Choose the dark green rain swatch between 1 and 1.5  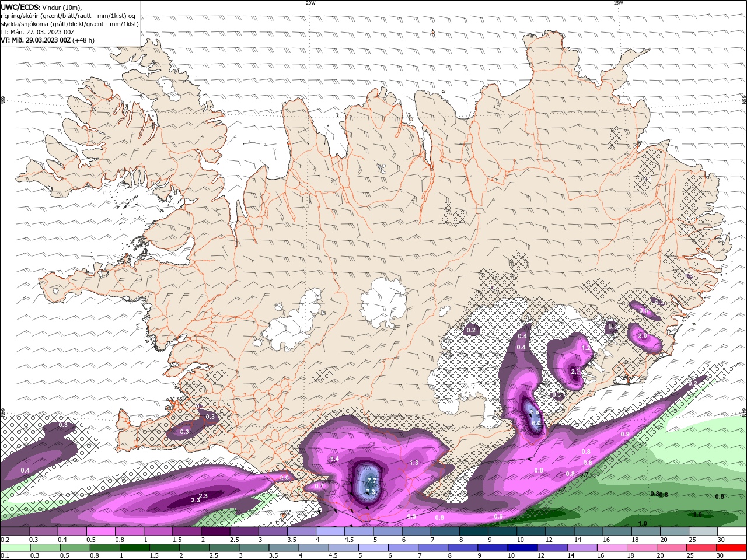[x=135, y=548]
